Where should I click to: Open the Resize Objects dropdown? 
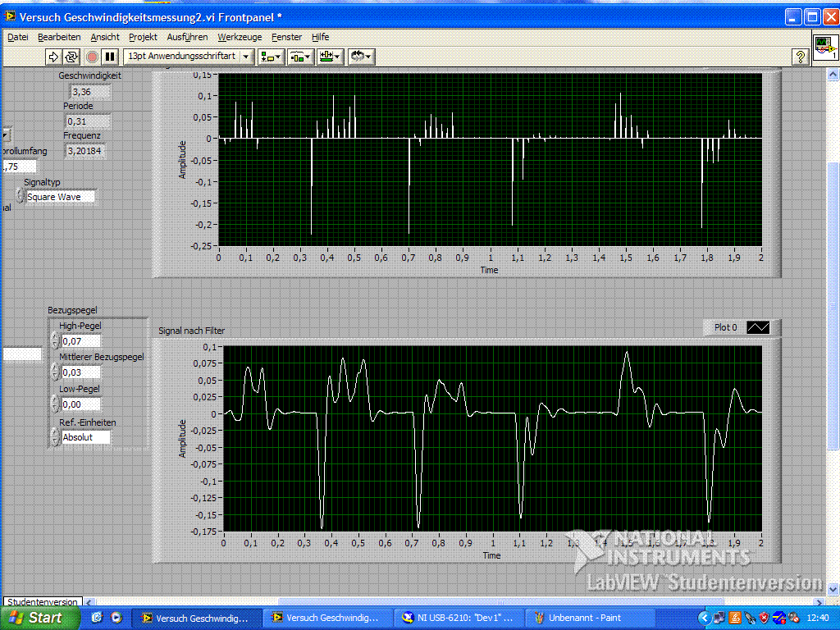330,57
